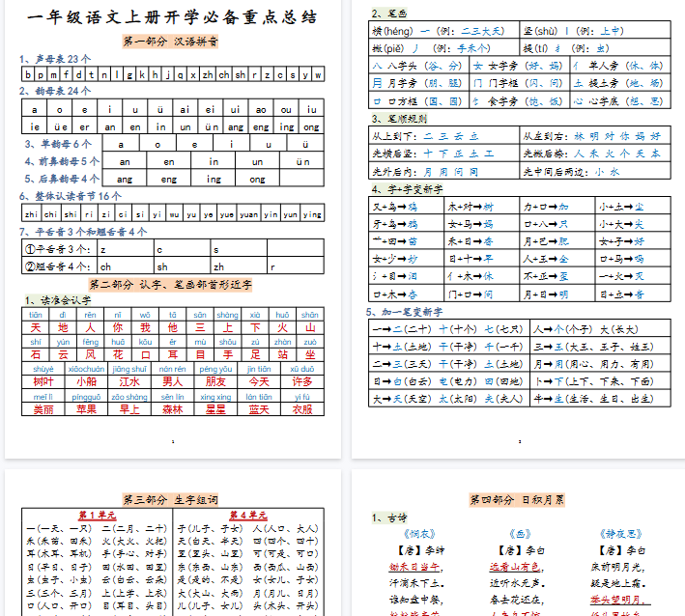Click the rule label 先横后竖
Viewport: 685px width, 616px height.
point(394,154)
